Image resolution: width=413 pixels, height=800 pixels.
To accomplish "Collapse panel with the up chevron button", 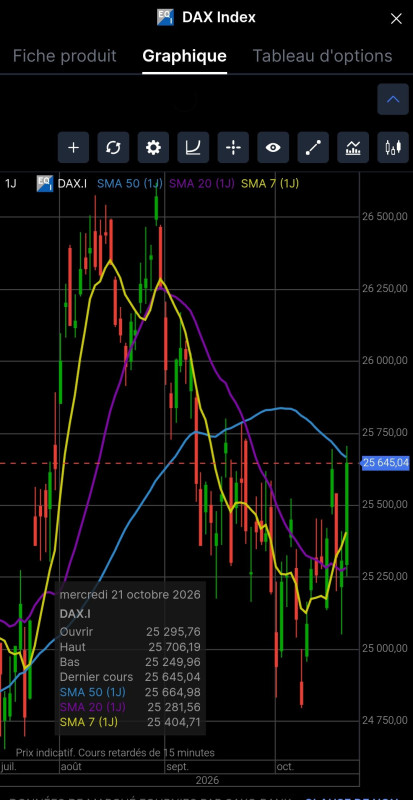I will [393, 99].
